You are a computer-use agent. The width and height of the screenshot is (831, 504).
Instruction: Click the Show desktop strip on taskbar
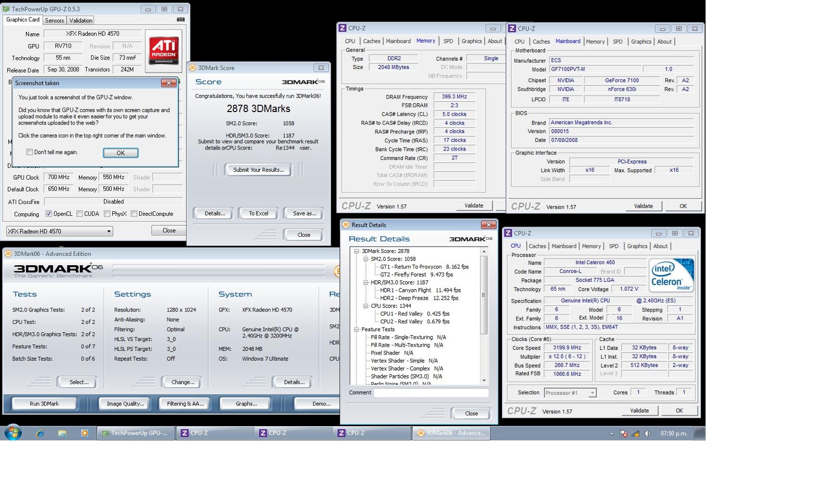point(700,433)
